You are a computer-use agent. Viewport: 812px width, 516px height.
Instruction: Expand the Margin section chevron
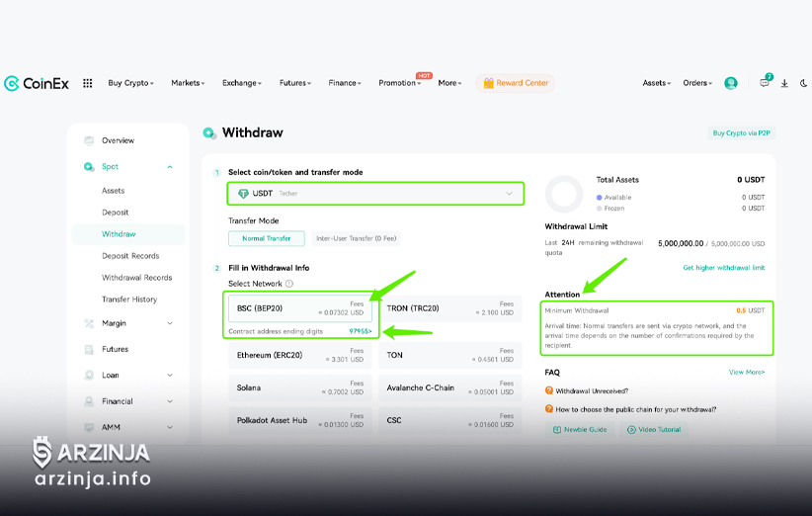[170, 323]
